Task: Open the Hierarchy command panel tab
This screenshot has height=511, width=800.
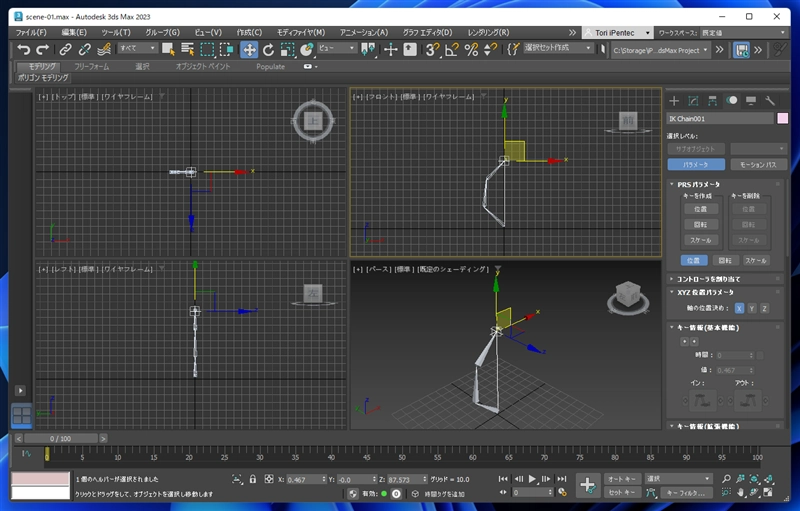Action: [712, 100]
